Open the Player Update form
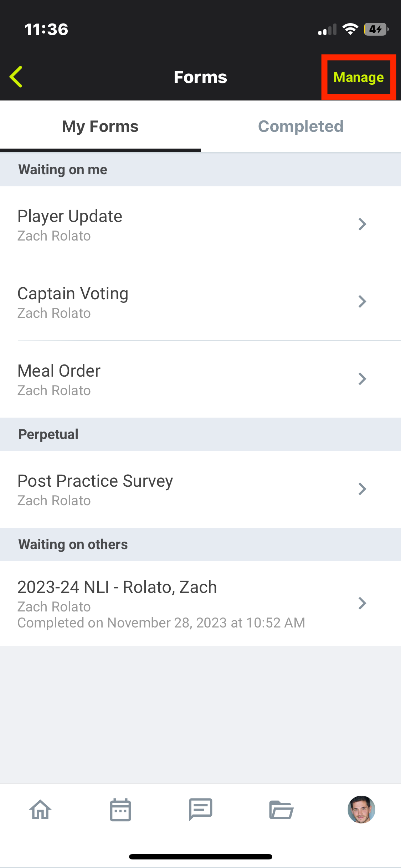401x868 pixels. tap(200, 225)
